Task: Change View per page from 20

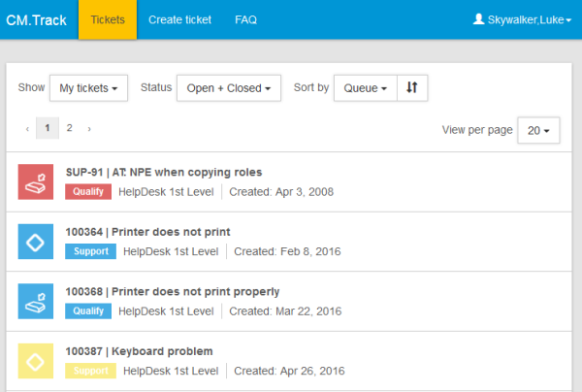Action: click(538, 130)
